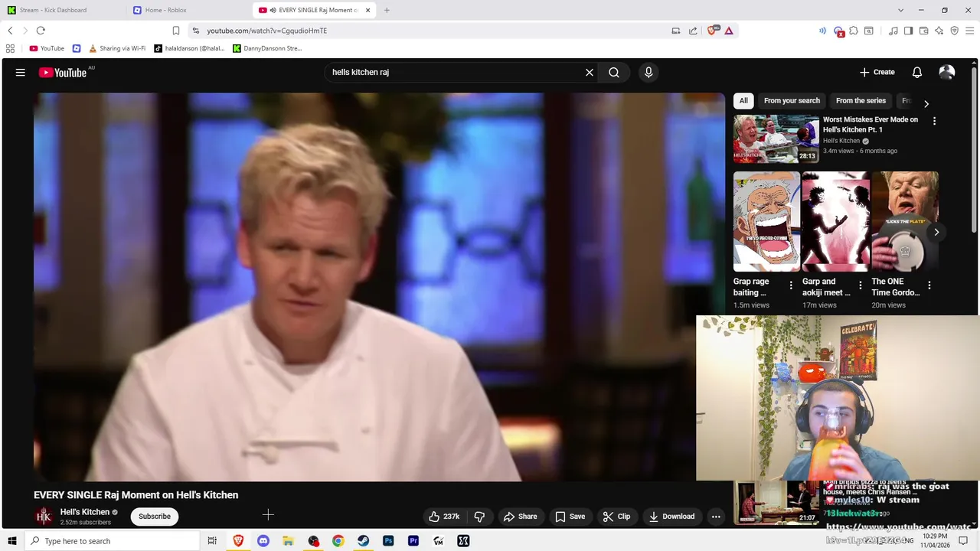Image resolution: width=980 pixels, height=551 pixels.
Task: Open options for The ONE Time Gordo short
Action: point(929,285)
